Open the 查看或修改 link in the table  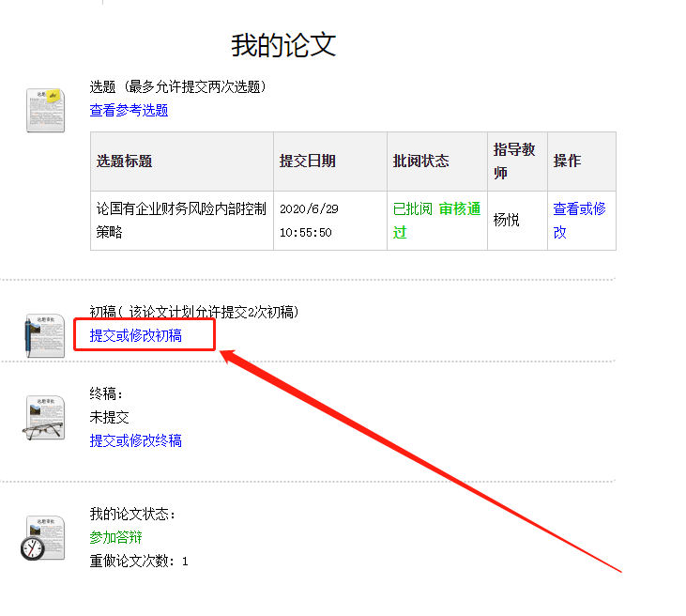click(x=579, y=221)
